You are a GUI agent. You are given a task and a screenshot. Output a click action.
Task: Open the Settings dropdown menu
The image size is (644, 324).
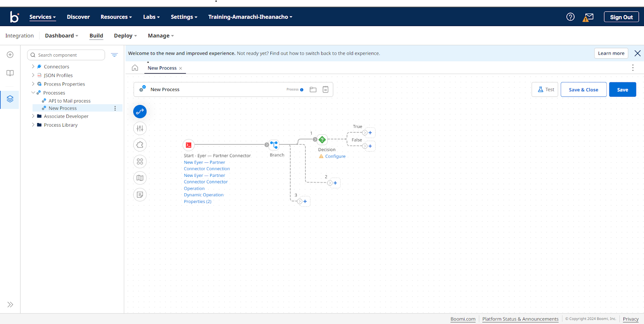coord(184,17)
